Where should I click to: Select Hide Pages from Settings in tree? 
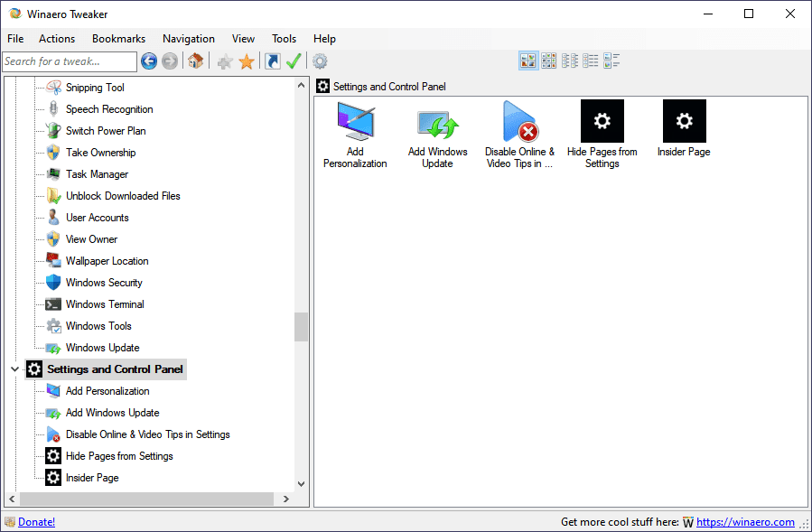click(119, 456)
